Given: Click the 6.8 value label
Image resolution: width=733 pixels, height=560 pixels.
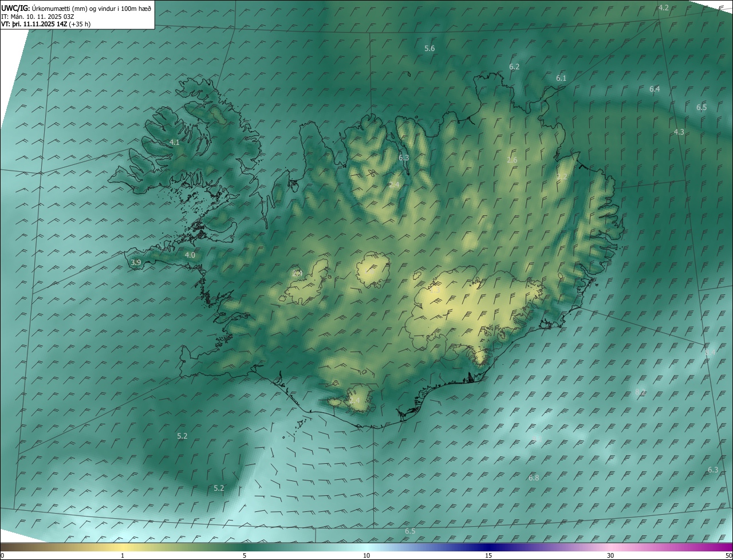Looking at the screenshot, I should tap(534, 478).
